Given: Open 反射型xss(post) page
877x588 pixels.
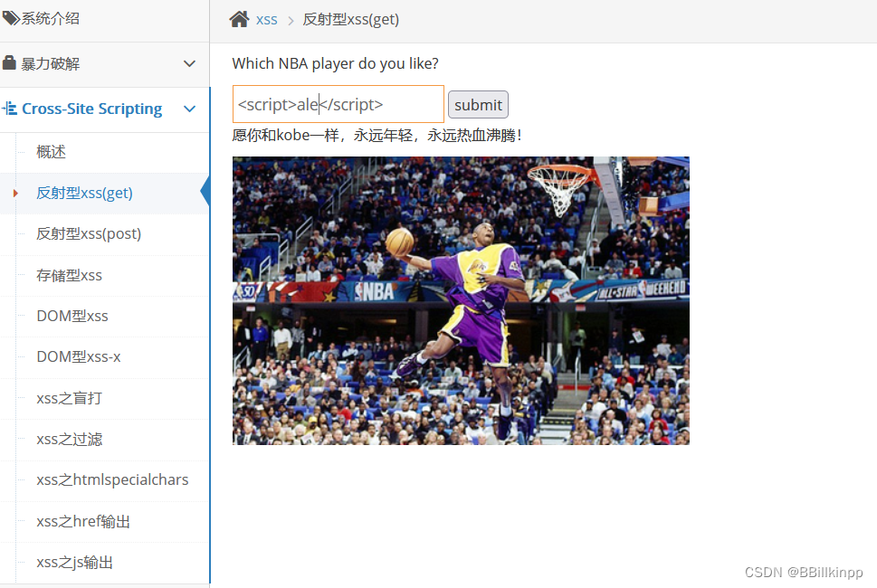Looking at the screenshot, I should pyautogui.click(x=89, y=233).
